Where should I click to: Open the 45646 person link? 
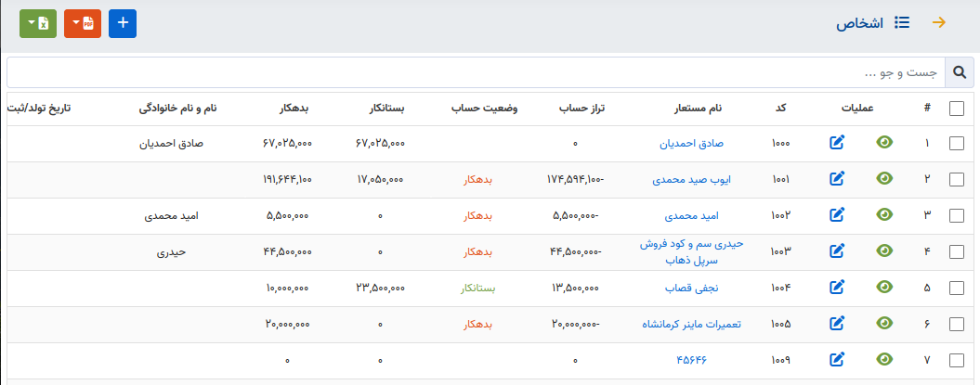(690, 360)
